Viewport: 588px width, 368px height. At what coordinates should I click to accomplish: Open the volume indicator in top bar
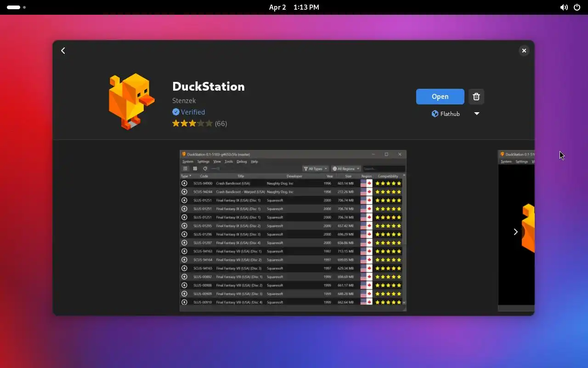click(x=564, y=7)
